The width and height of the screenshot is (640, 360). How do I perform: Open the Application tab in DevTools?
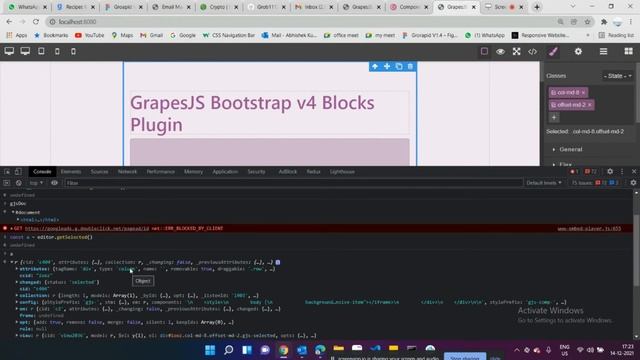click(x=225, y=172)
